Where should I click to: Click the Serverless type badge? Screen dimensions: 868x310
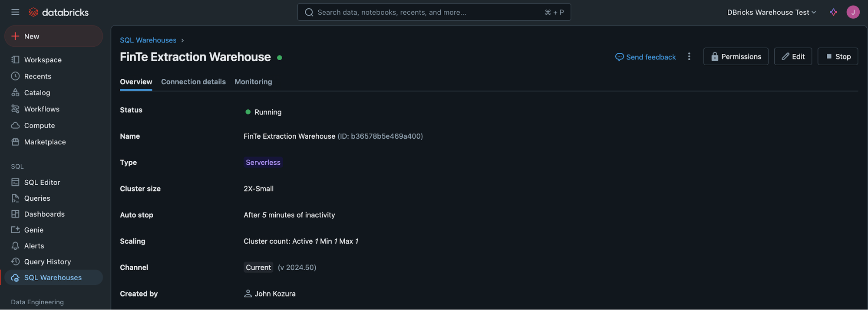263,163
